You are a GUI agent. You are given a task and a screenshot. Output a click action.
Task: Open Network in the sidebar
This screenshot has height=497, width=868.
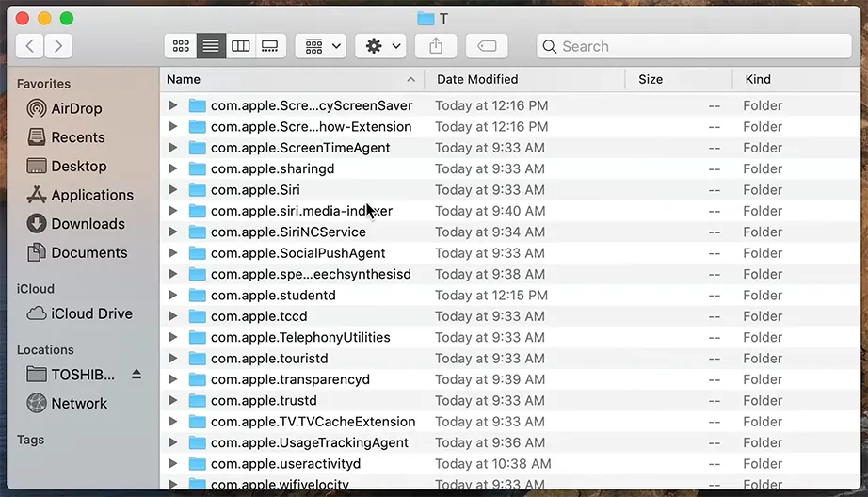pos(67,404)
